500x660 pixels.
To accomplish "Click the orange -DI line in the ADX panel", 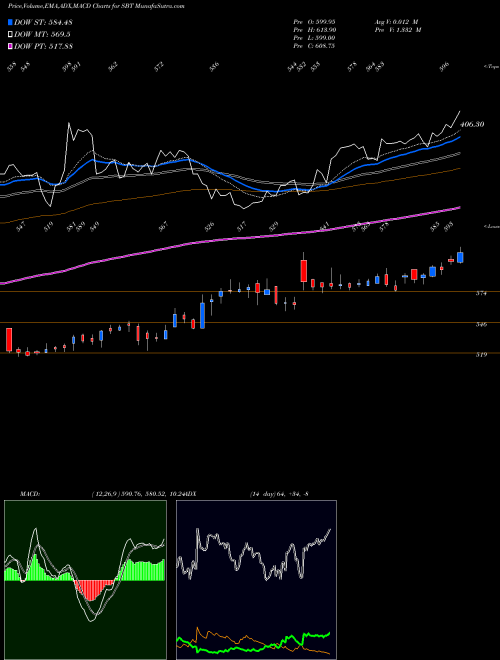I will click(x=254, y=641).
